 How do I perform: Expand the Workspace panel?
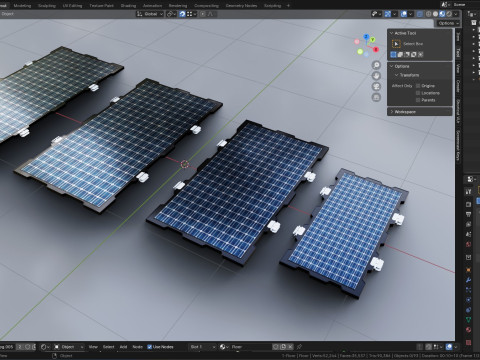(419, 112)
